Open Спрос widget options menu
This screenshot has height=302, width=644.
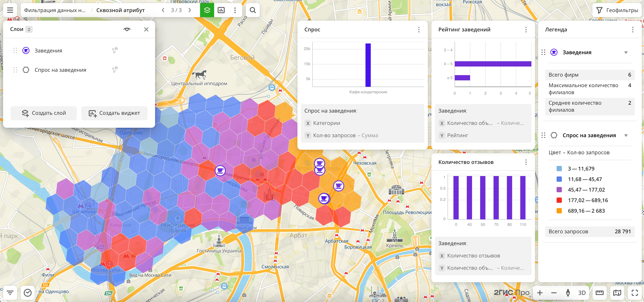click(x=419, y=30)
